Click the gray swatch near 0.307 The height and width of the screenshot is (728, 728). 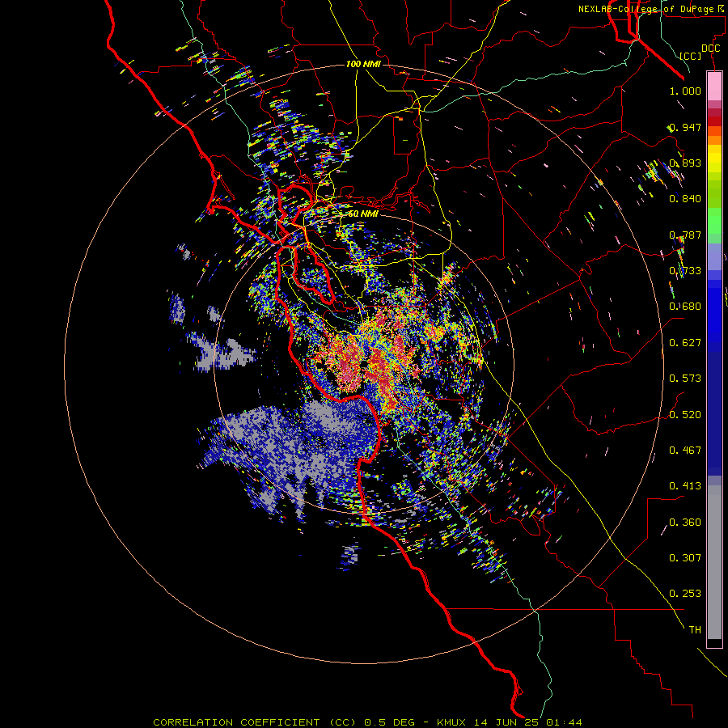[x=714, y=562]
